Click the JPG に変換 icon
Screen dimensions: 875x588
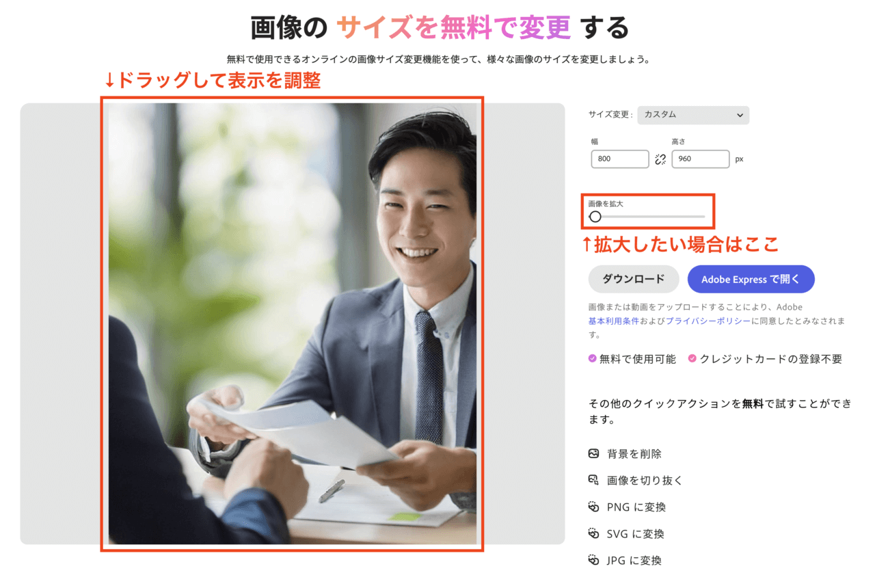coord(593,560)
